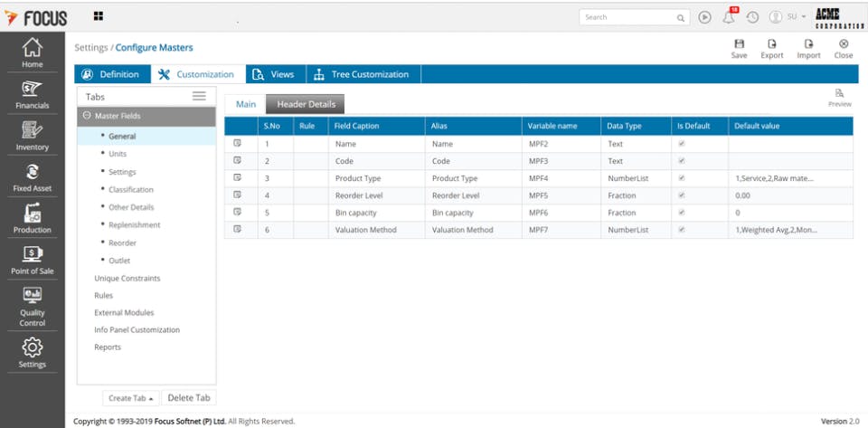Toggle Is Default checkbox for Valuation Method
The width and height of the screenshot is (868, 428).
pyautogui.click(x=682, y=229)
